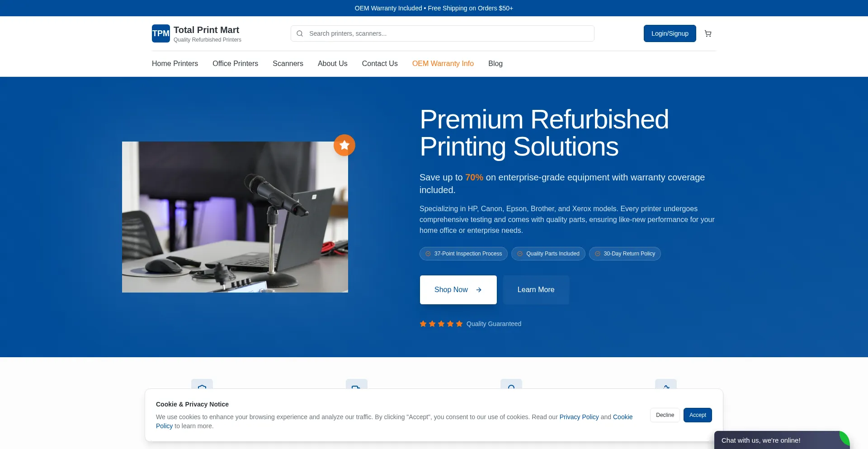Screen dimensions: 868x449
Task: Click the 37-Point Inspection Process badge
Action: tap(463, 254)
